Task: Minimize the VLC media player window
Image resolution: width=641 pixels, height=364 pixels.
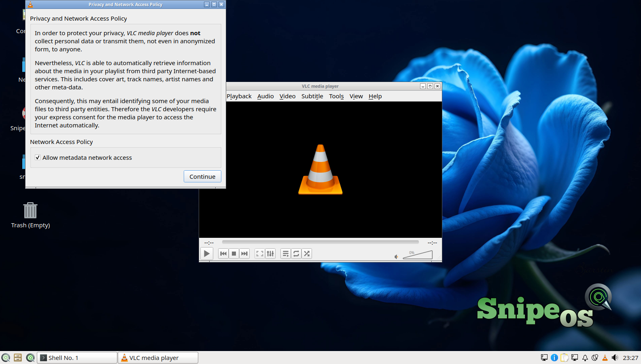Action: 422,86
